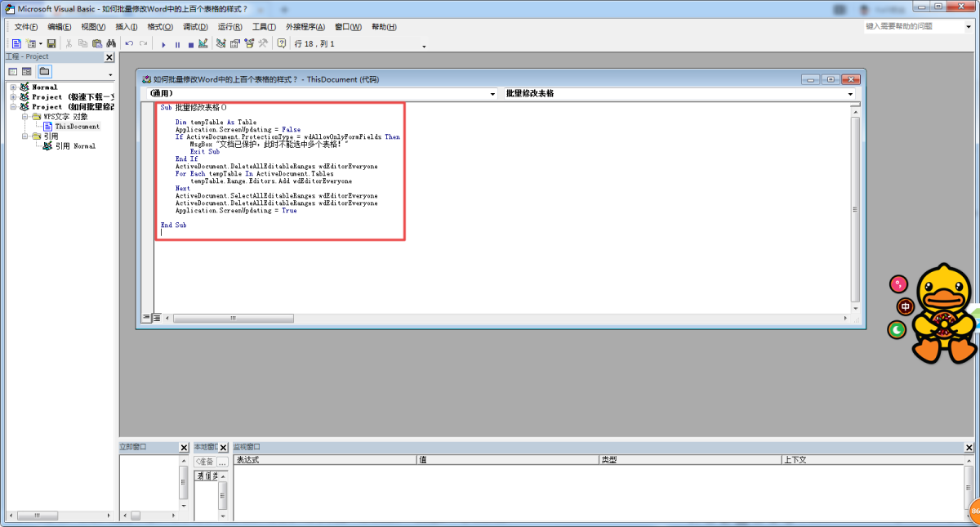980x527 pixels.
Task: Open help with the question mark icon
Action: 282,43
